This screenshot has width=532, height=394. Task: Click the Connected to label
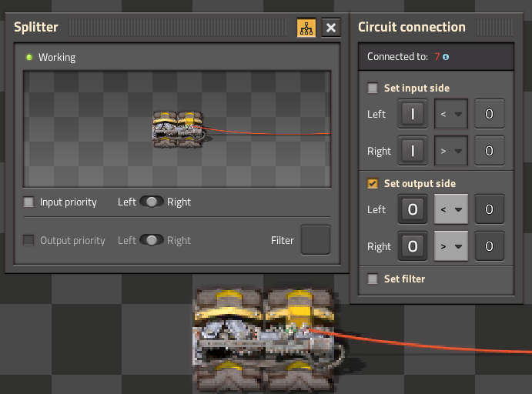tap(397, 57)
